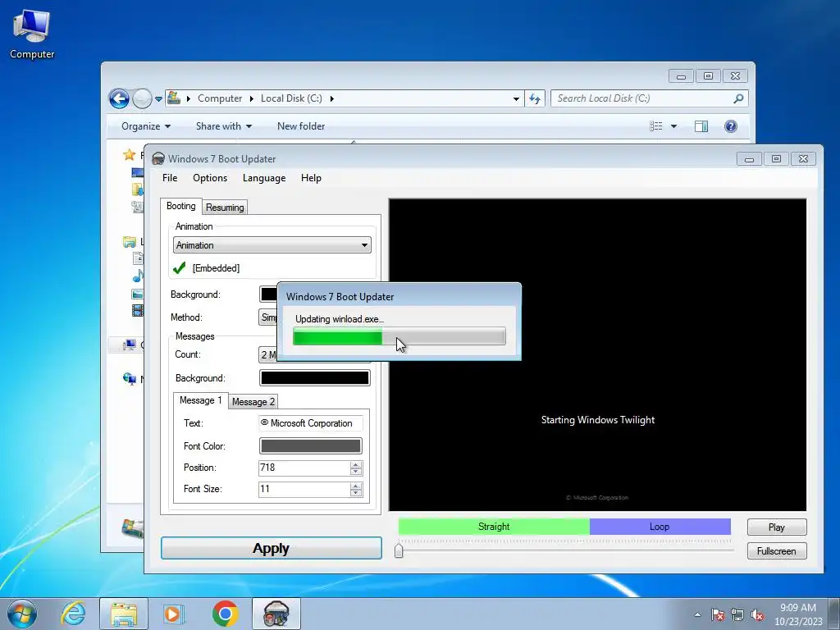Click Computer in the Explorer address bar
This screenshot has width=840, height=630.
click(220, 98)
